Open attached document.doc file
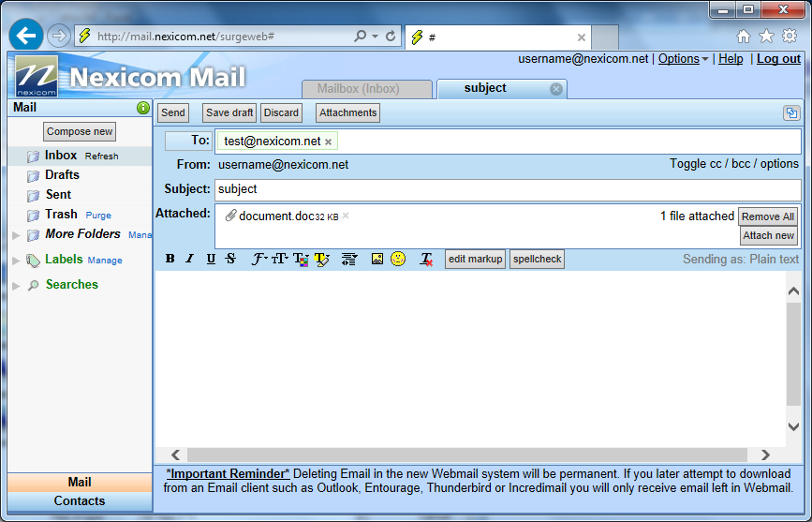The height and width of the screenshot is (522, 812). click(x=276, y=216)
